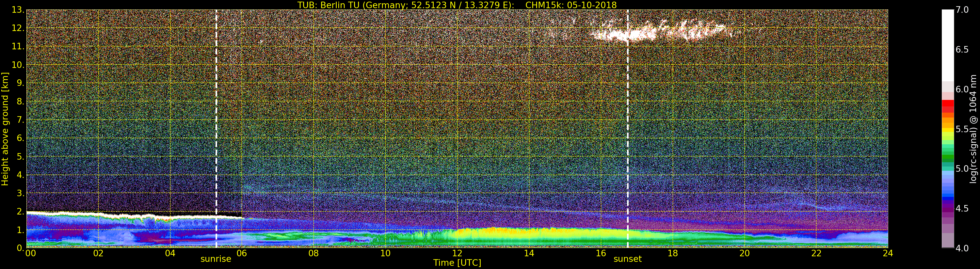The width and height of the screenshot is (980, 269).
Task: Click the '16' time tick label
Action: pos(601,253)
